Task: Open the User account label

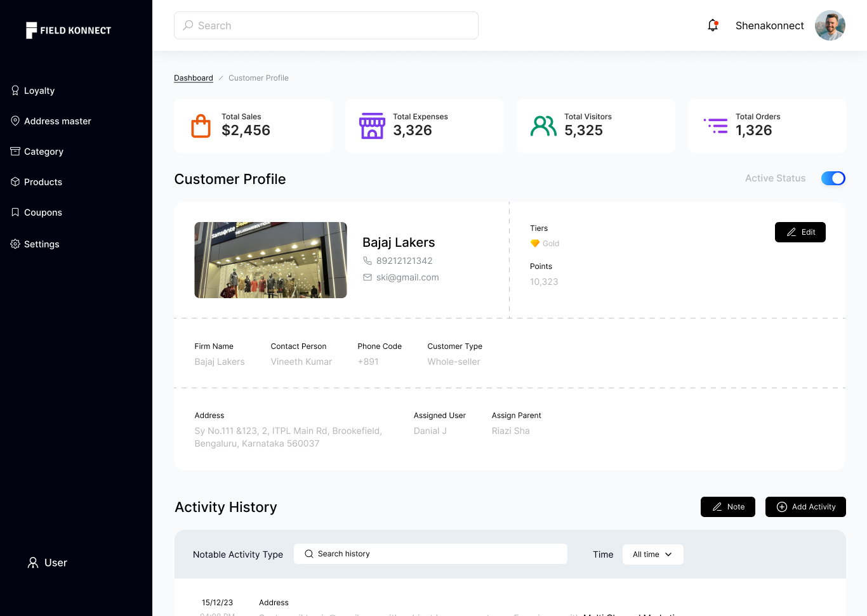Action: [x=56, y=563]
